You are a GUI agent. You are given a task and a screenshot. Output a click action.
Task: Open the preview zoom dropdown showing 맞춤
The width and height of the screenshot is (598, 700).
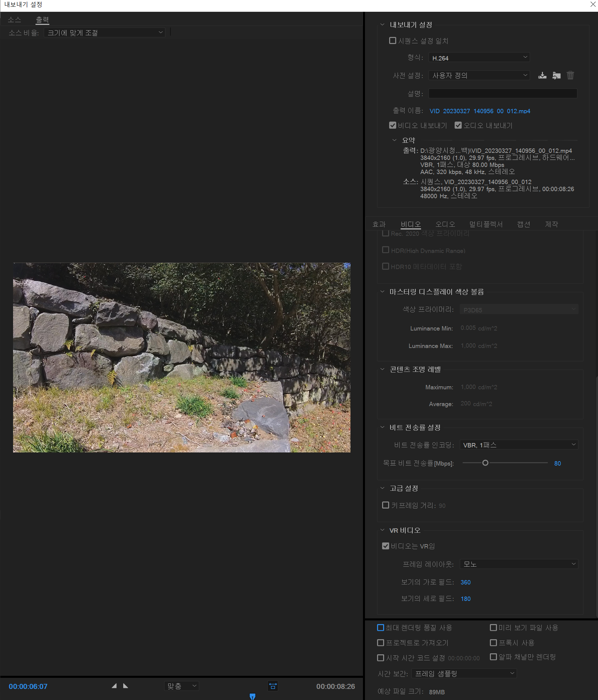pyautogui.click(x=181, y=686)
